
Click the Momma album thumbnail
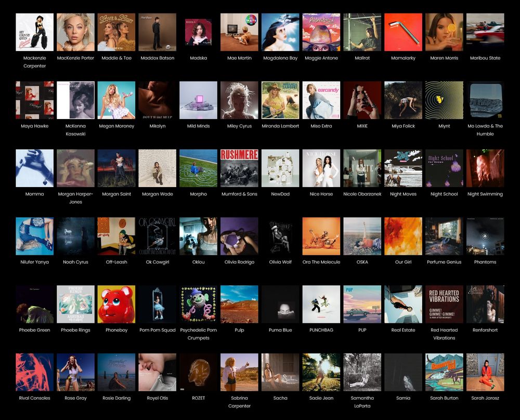pos(34,168)
